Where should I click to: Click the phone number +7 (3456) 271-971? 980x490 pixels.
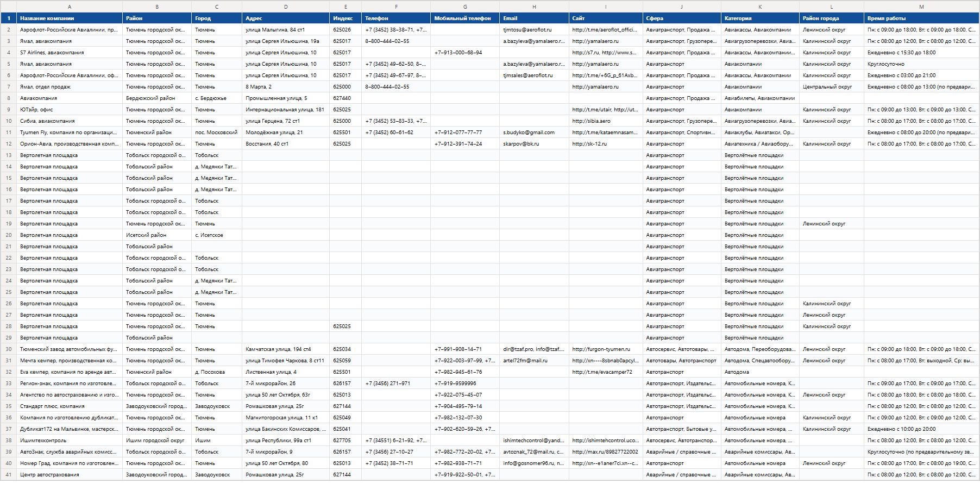396,384
